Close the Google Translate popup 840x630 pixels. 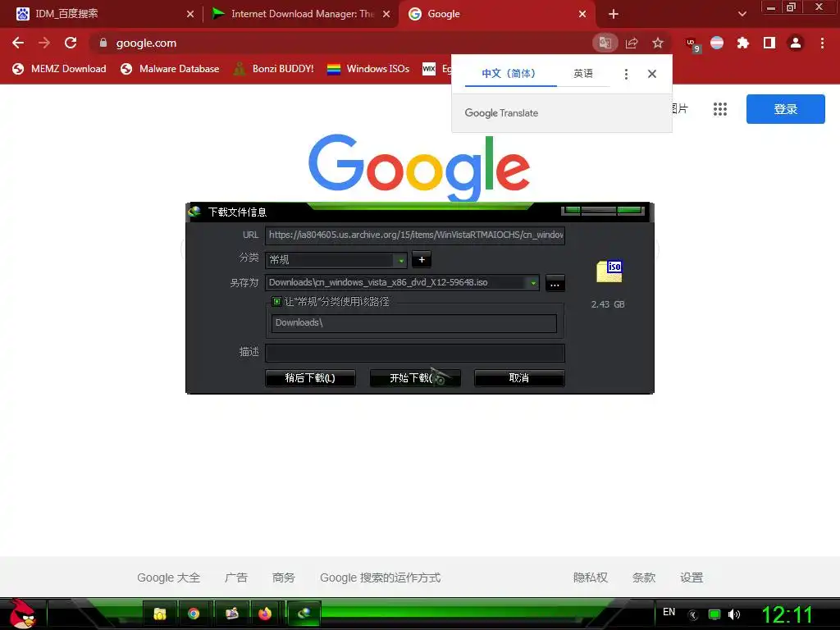click(652, 74)
